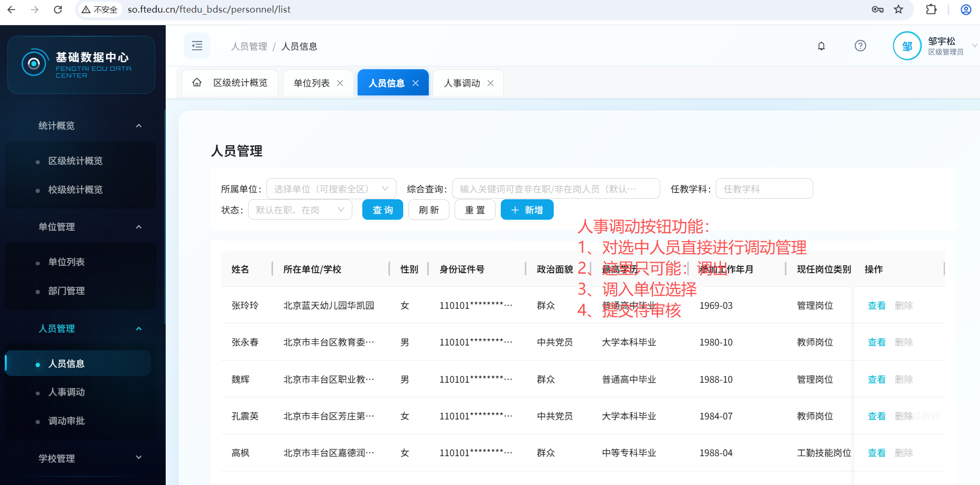This screenshot has height=485, width=980.
Task: Expand the 学校管理 sidebar section
Action: (138, 458)
